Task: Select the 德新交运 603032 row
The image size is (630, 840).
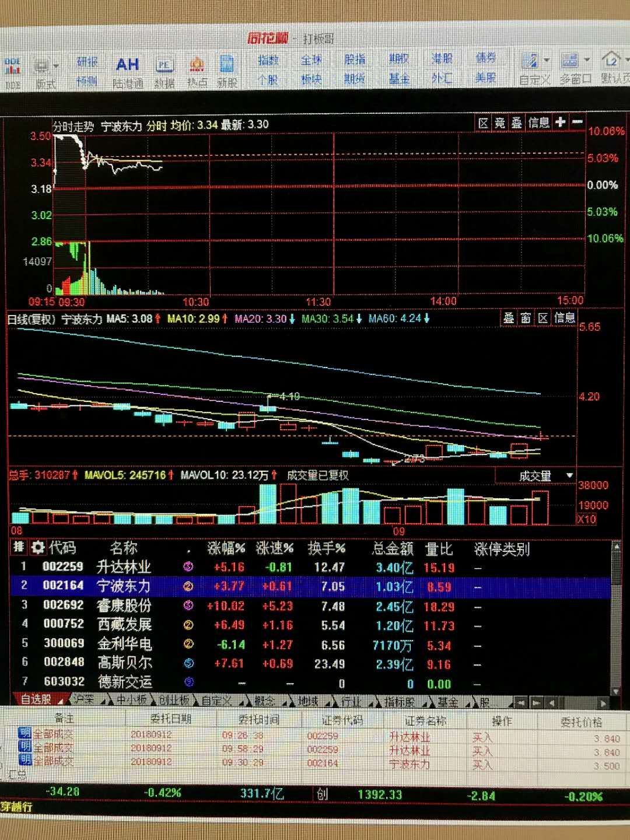Action: click(310, 683)
